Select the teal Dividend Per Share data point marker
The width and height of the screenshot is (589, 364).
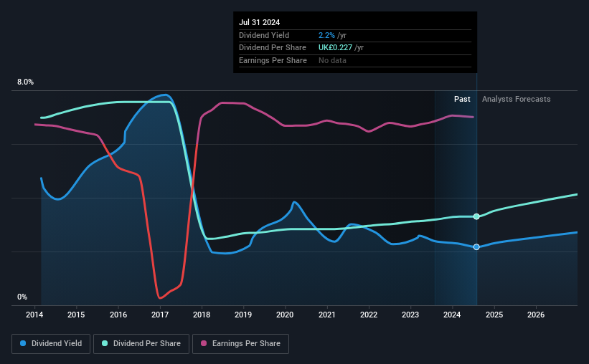476,216
